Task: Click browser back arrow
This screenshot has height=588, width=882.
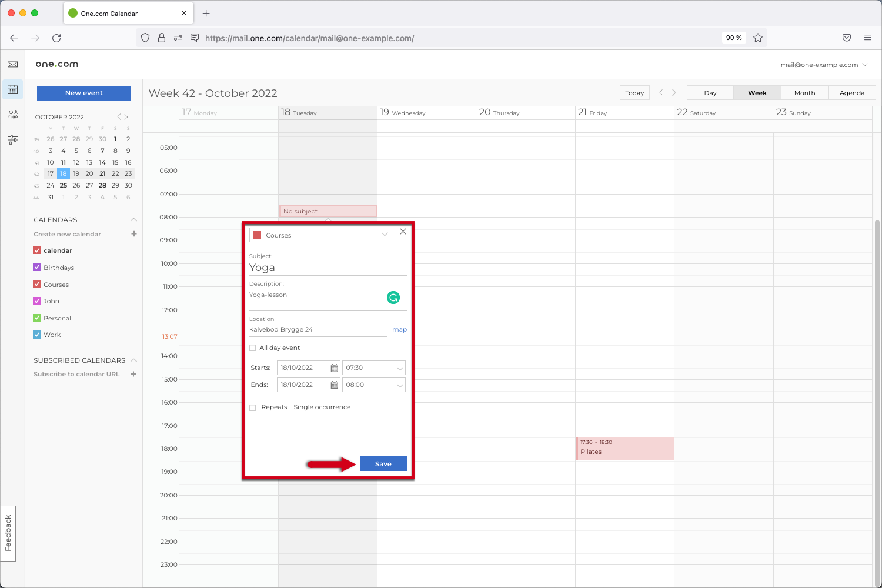Action: (x=14, y=38)
